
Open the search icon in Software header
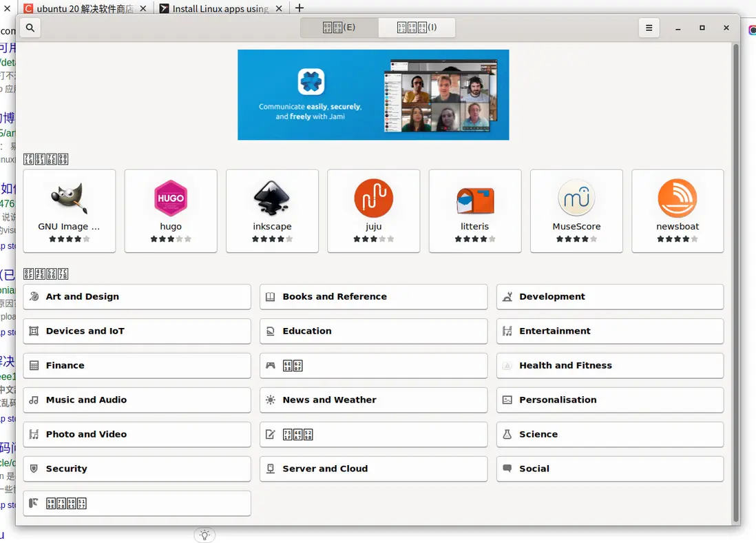click(x=30, y=28)
